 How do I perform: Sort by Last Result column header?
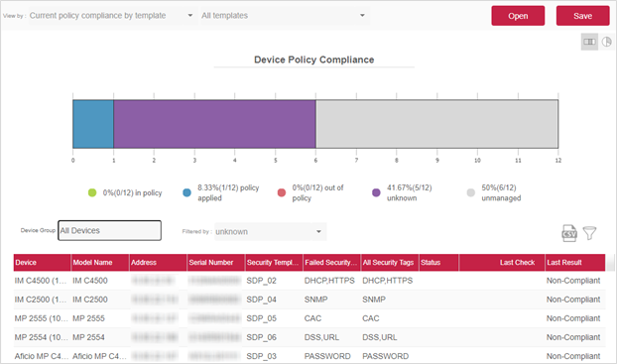tap(575, 263)
